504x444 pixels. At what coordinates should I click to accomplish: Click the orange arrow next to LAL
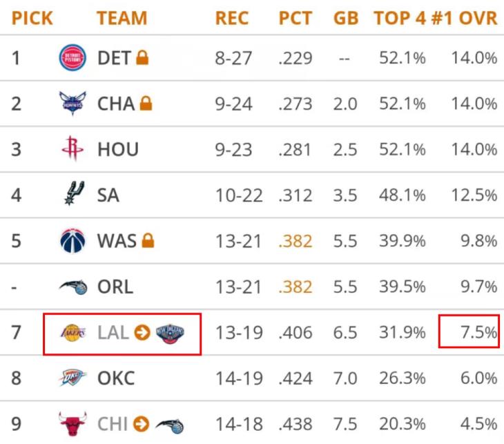click(142, 332)
